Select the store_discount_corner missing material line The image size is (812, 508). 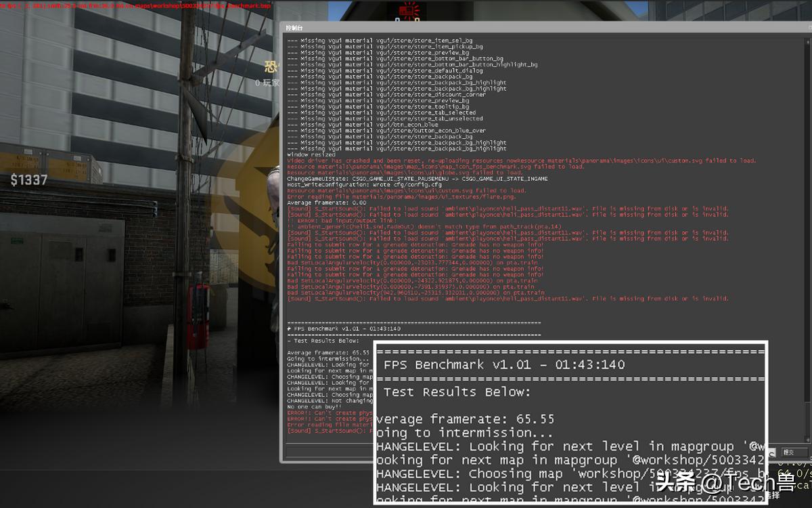386,95
